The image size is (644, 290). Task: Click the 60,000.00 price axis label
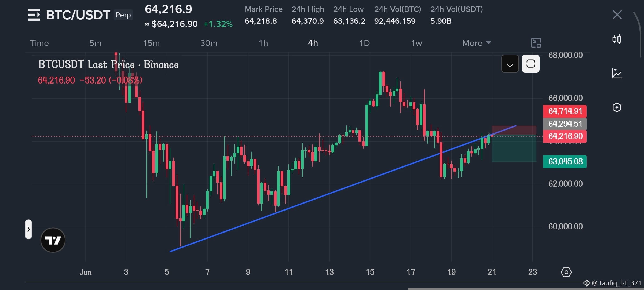565,226
